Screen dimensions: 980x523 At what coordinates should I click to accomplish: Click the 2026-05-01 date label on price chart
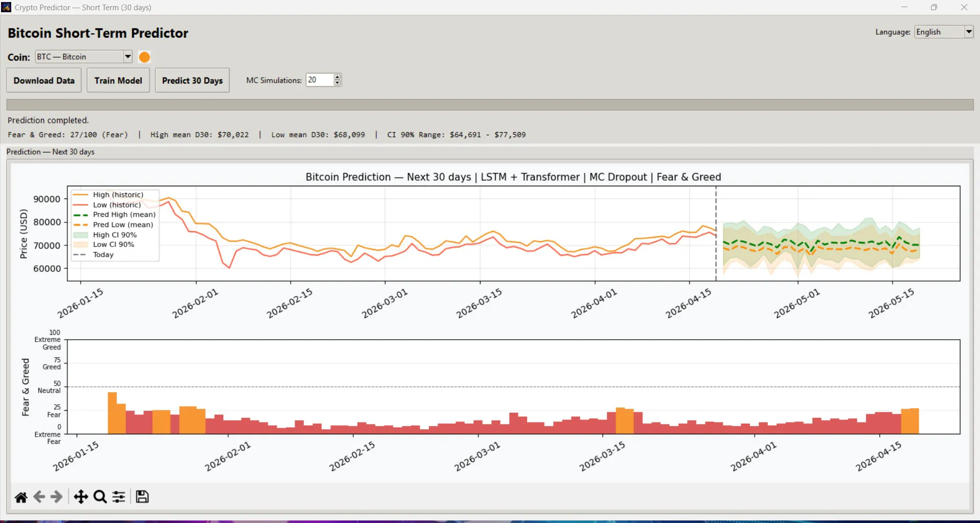tap(796, 304)
